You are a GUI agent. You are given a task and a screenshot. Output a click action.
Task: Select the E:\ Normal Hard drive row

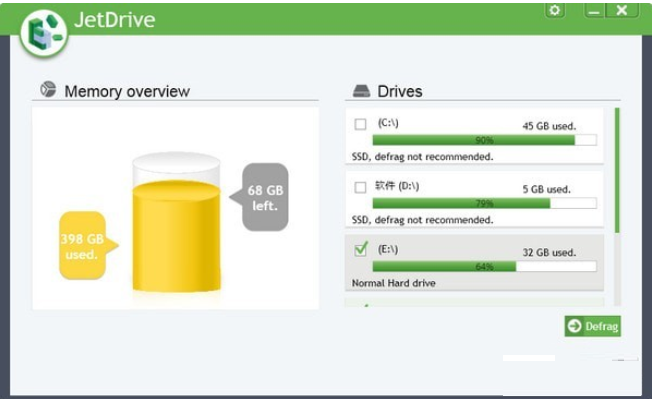pyautogui.click(x=474, y=262)
